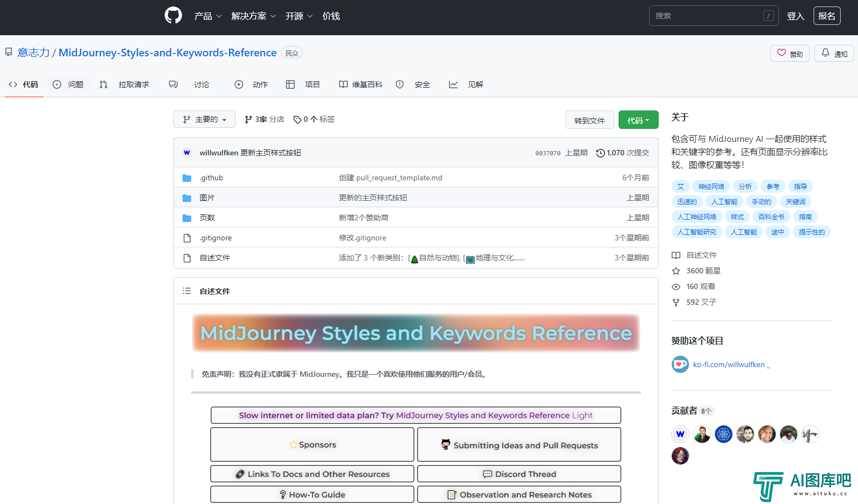Open the 页数 folder

click(x=207, y=218)
